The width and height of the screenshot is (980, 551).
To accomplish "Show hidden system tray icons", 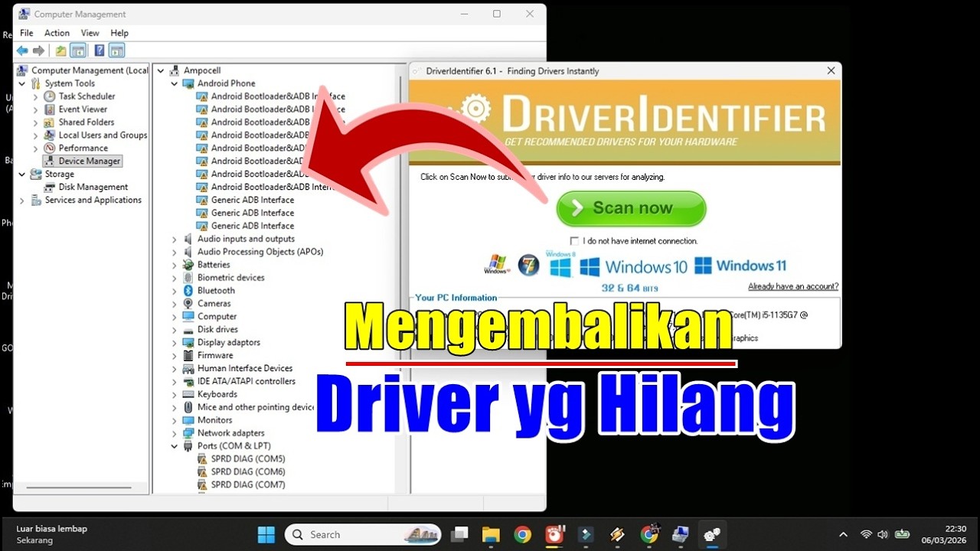I will (x=843, y=534).
